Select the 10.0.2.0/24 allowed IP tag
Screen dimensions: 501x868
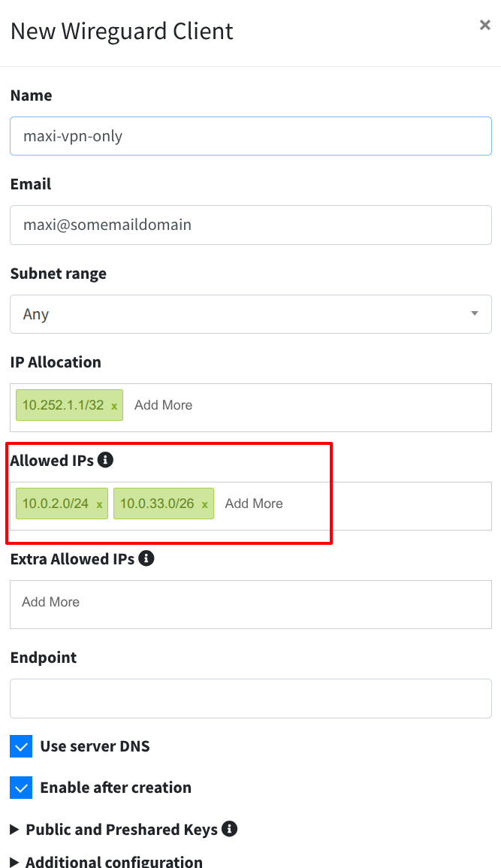[x=55, y=504]
